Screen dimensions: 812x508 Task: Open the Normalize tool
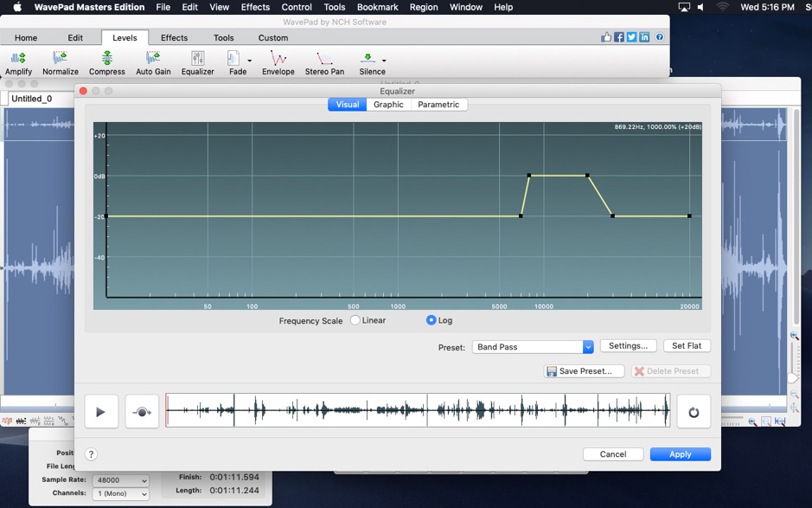point(60,61)
